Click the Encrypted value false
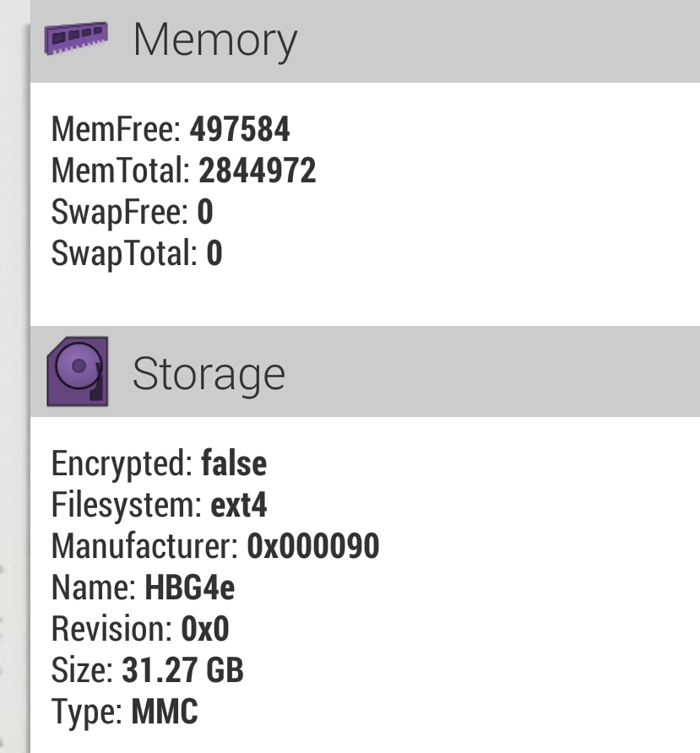 (x=234, y=463)
